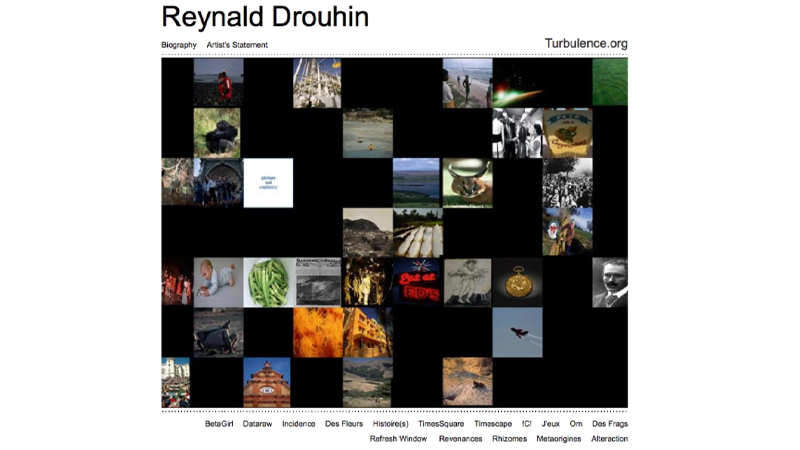Select the green light streak thumbnail
Screen dimensions: 800x450
[517, 83]
